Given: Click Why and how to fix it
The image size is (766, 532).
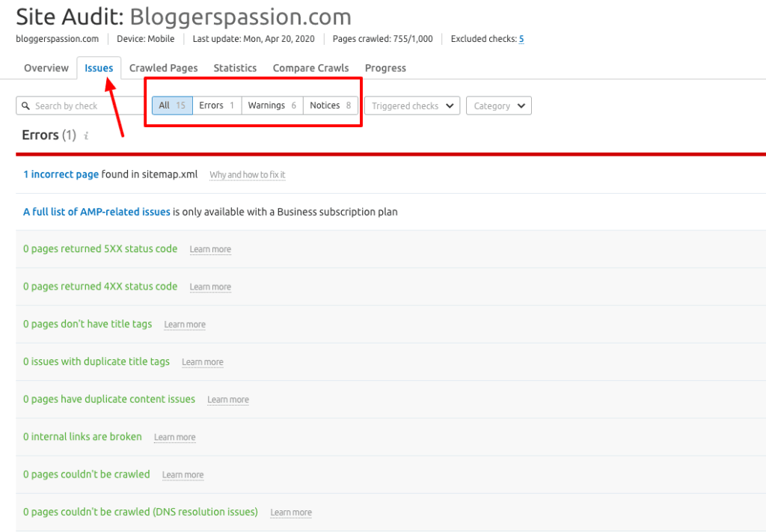Looking at the screenshot, I should 247,175.
